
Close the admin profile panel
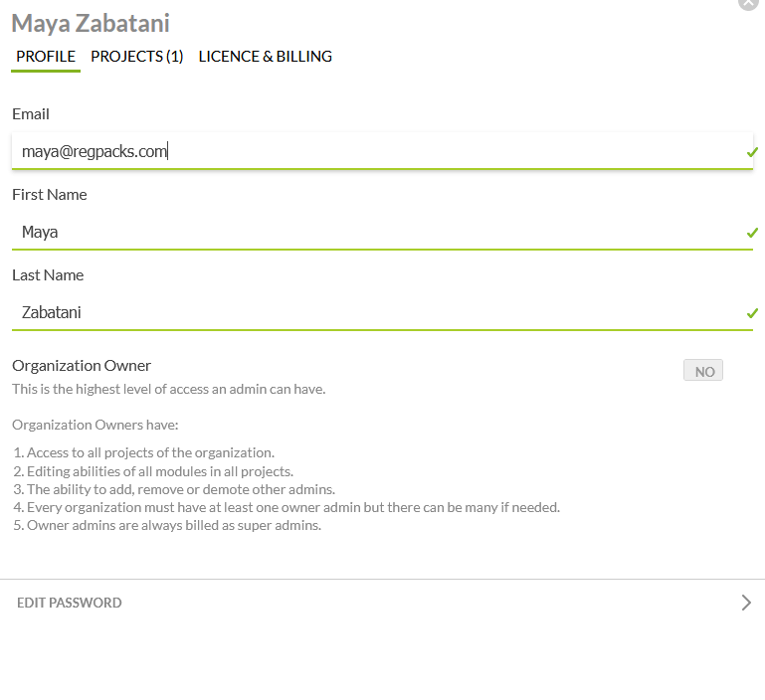point(748,3)
